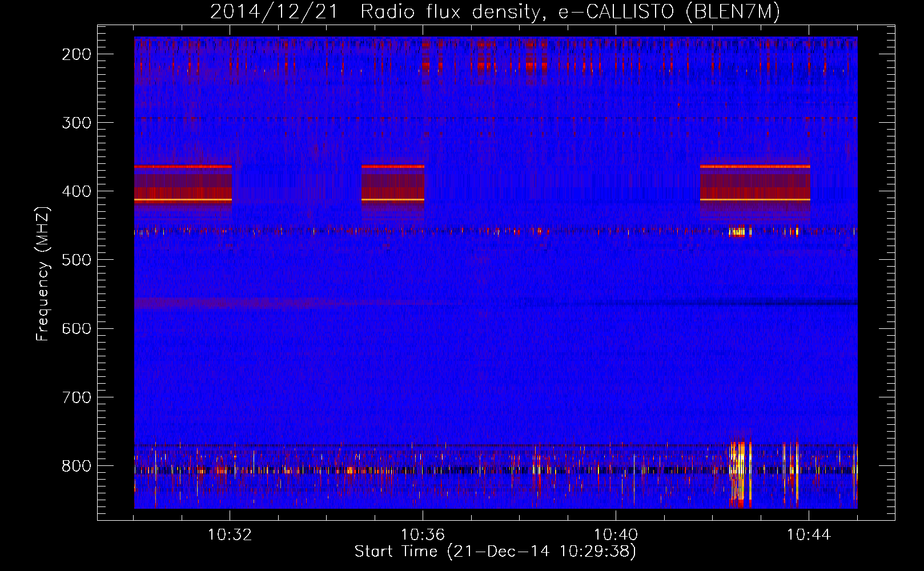Click the 600 frequency tick label
The height and width of the screenshot is (571, 924).
76,328
